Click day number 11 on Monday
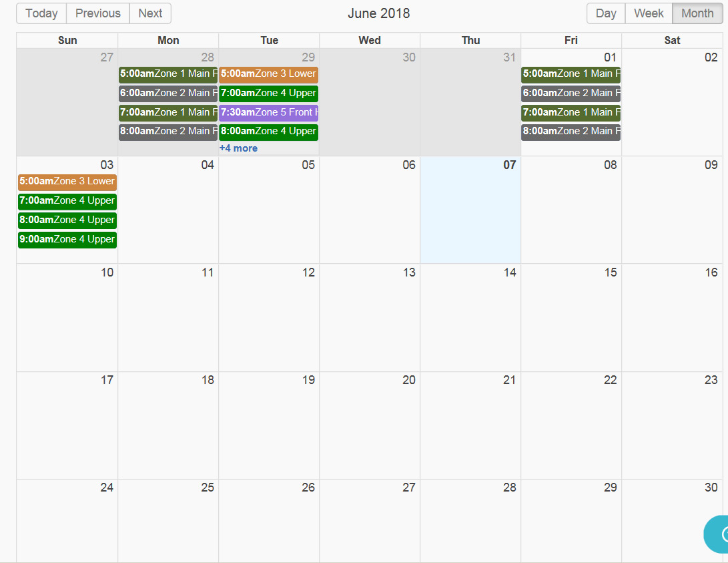 (208, 272)
